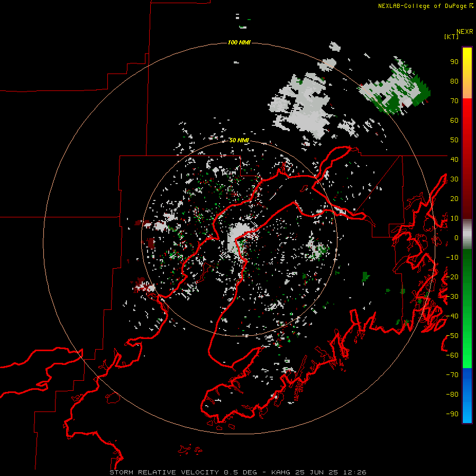Click the NEXLAB-College of DuPage watermark text
Screen dimensions: 476x476
[x=425, y=6]
